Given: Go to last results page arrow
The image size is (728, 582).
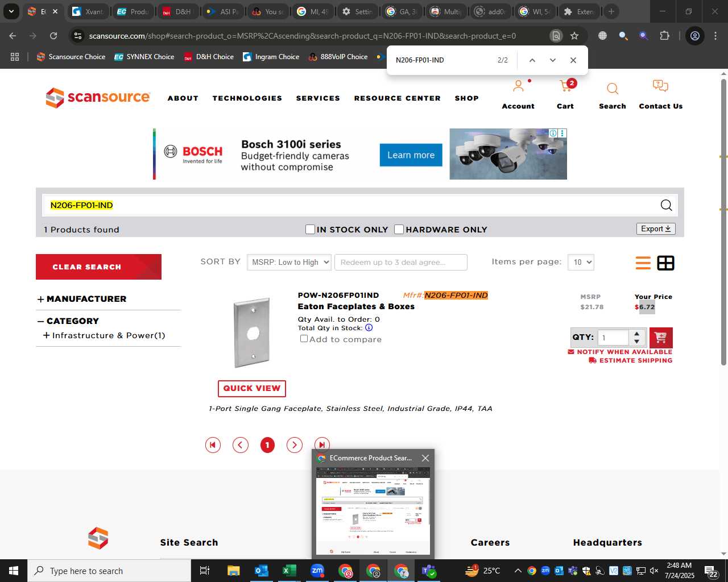Looking at the screenshot, I should click(322, 444).
